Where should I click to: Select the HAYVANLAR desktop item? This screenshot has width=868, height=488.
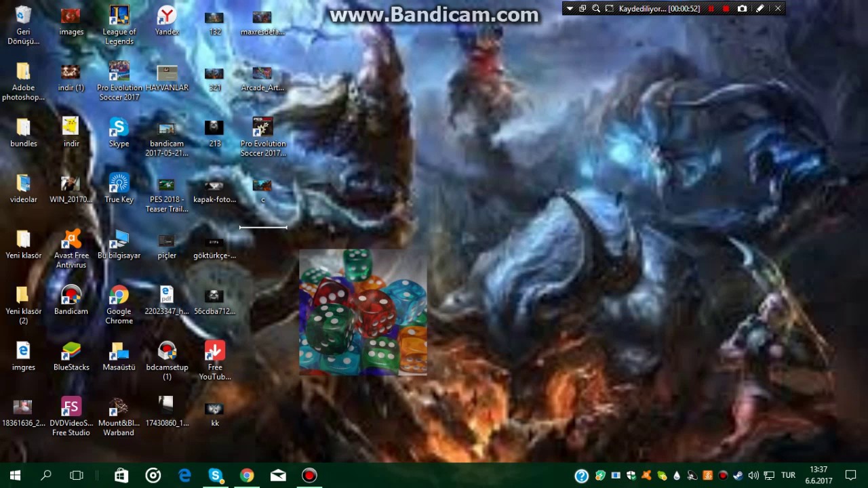point(167,77)
